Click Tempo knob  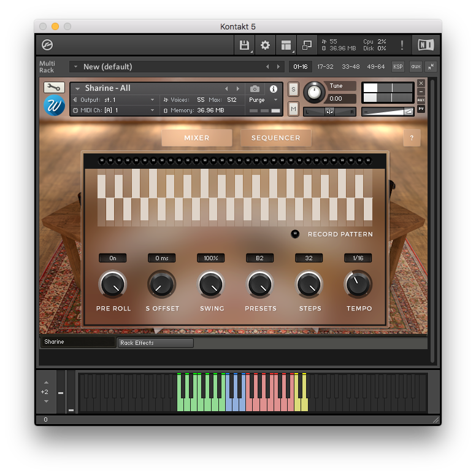click(x=358, y=285)
